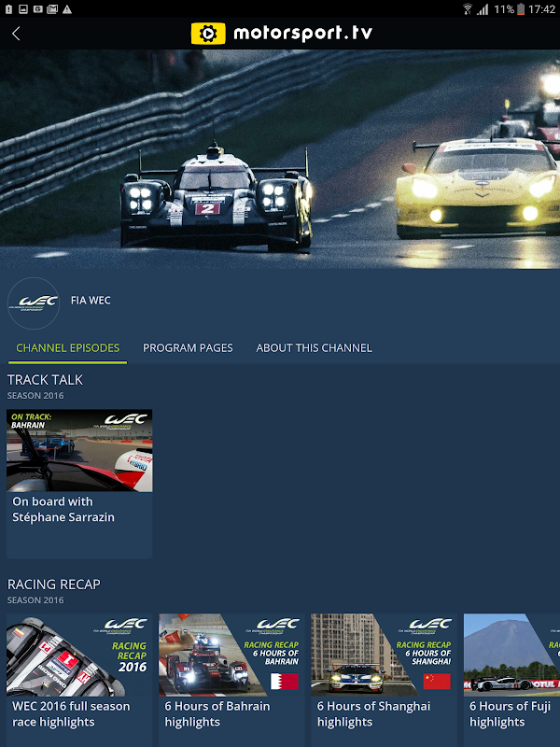Open the About This Channel tab

coord(314,347)
